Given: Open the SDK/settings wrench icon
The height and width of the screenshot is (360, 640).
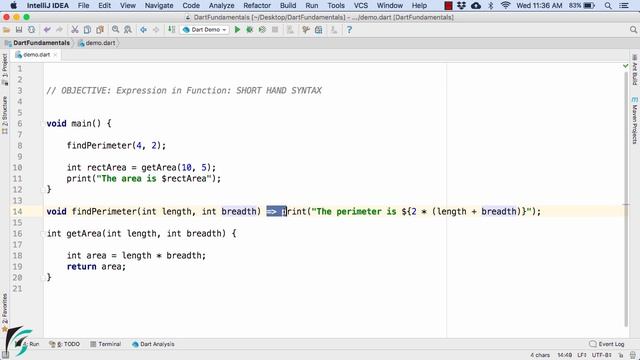Looking at the screenshot, I should point(306,30).
